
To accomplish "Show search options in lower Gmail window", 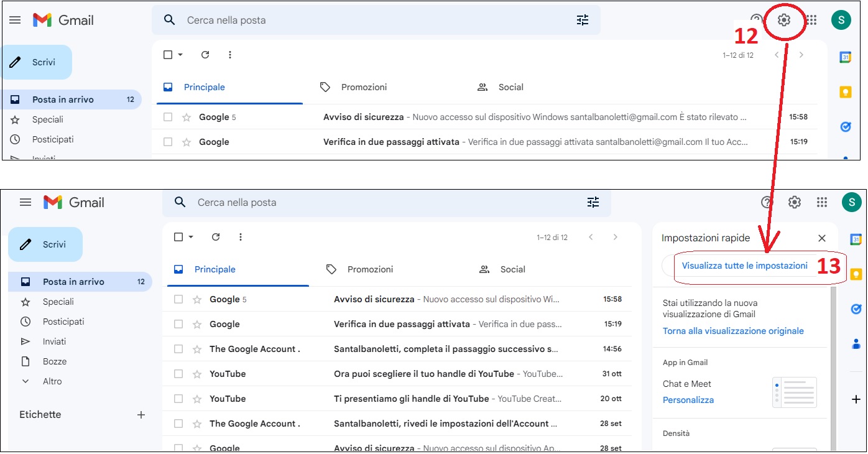I will (593, 202).
